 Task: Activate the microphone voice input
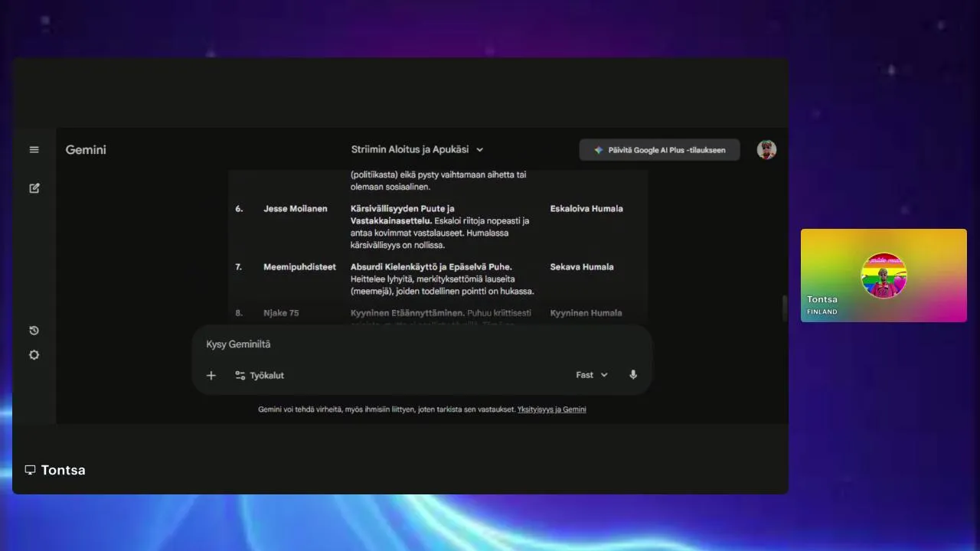tap(633, 375)
